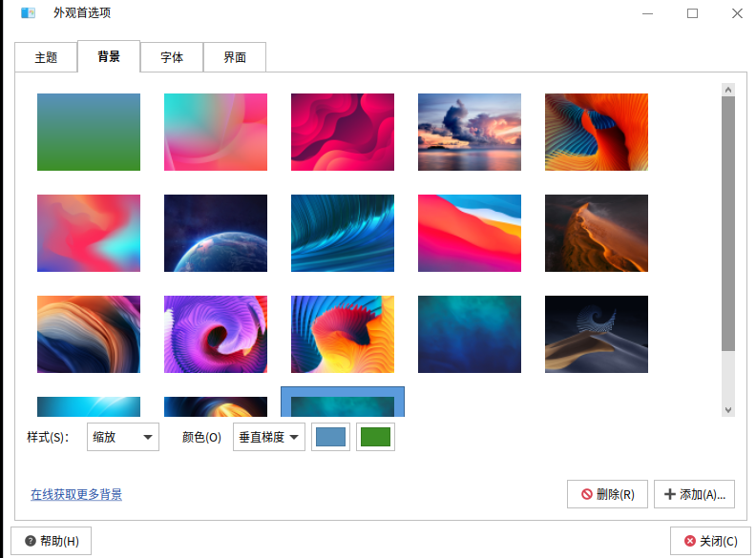Select the orange desert dune wallpaper
Image resolution: width=756 pixels, height=558 pixels.
point(597,234)
